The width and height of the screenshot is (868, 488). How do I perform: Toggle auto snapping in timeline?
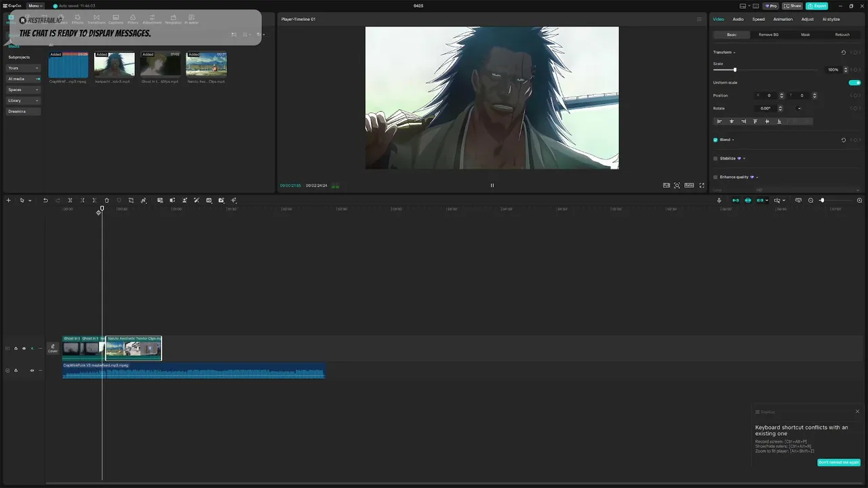748,201
